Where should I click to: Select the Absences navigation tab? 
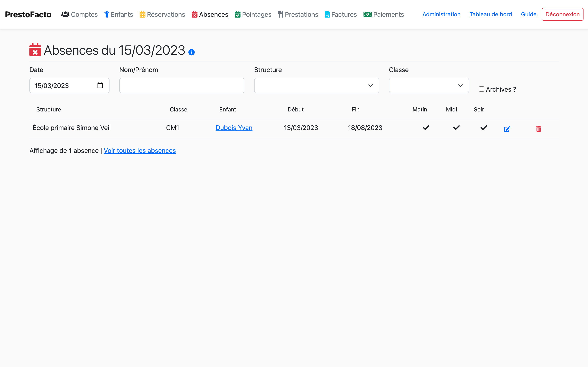[210, 14]
